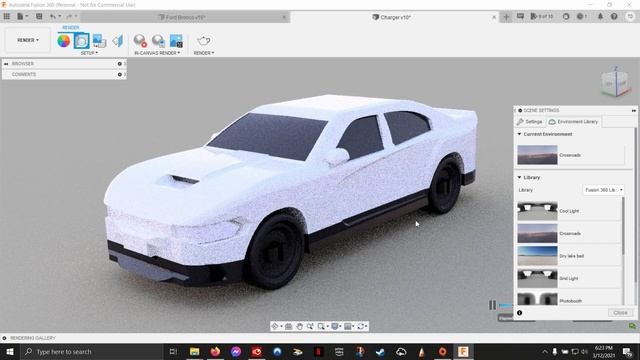Select the Look At tool
This screenshot has width=640, height=360.
(x=289, y=326)
